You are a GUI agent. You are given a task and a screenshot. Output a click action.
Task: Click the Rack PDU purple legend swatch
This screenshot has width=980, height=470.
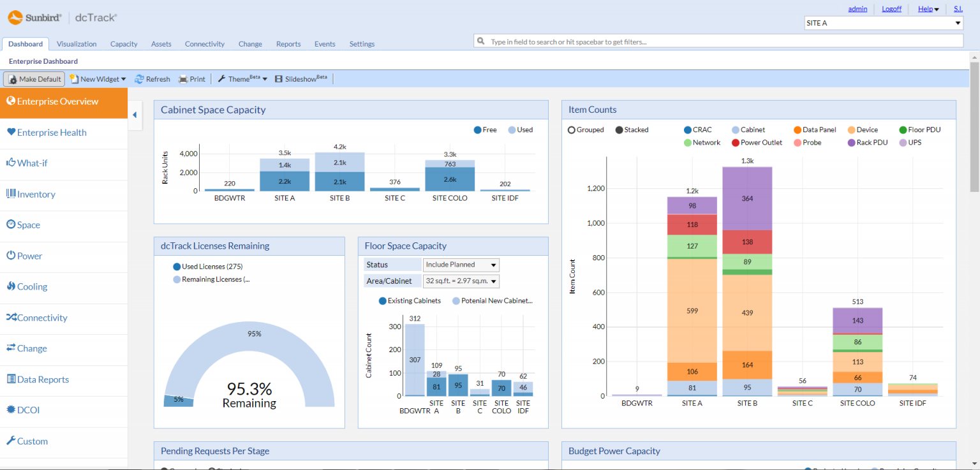point(851,143)
